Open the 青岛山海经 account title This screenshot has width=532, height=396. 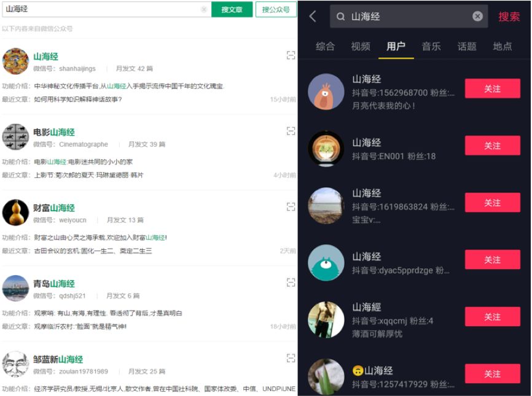54,284
